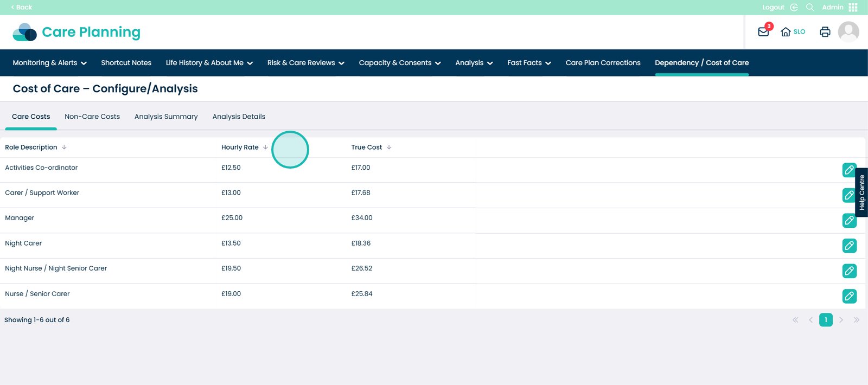Open the mail inbox with 3 notifications

(763, 32)
